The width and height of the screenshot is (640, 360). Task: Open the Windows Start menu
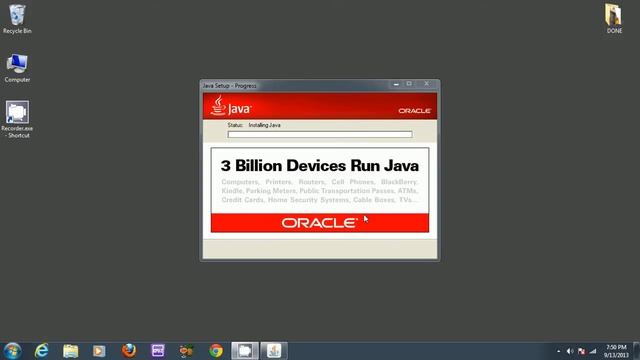pyautogui.click(x=12, y=351)
